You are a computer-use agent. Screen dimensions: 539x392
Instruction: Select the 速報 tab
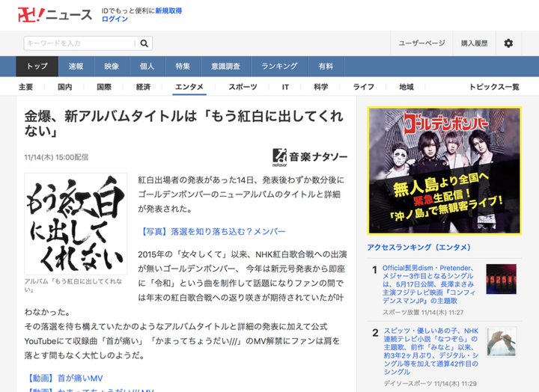(76, 67)
